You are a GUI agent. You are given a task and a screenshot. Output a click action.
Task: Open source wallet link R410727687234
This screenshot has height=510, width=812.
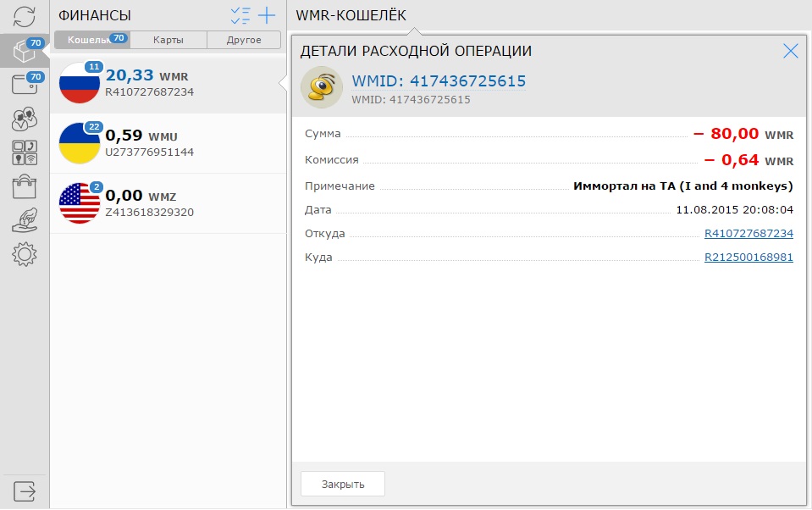click(748, 234)
